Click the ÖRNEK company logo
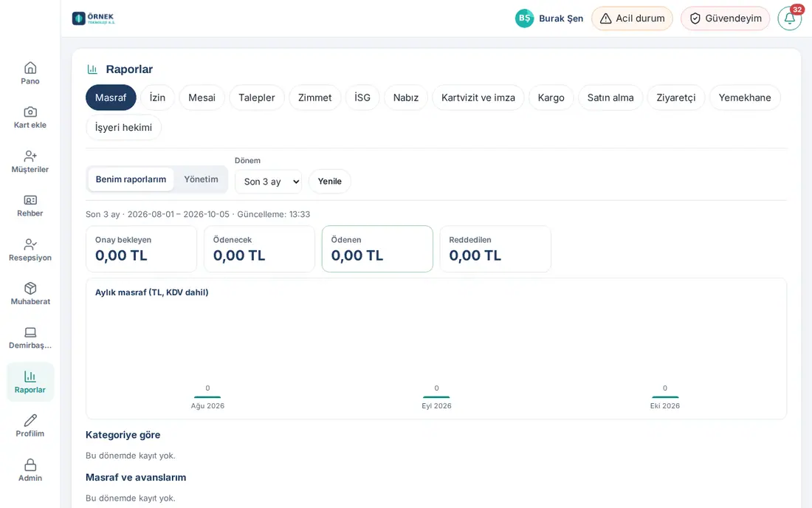 coord(94,18)
